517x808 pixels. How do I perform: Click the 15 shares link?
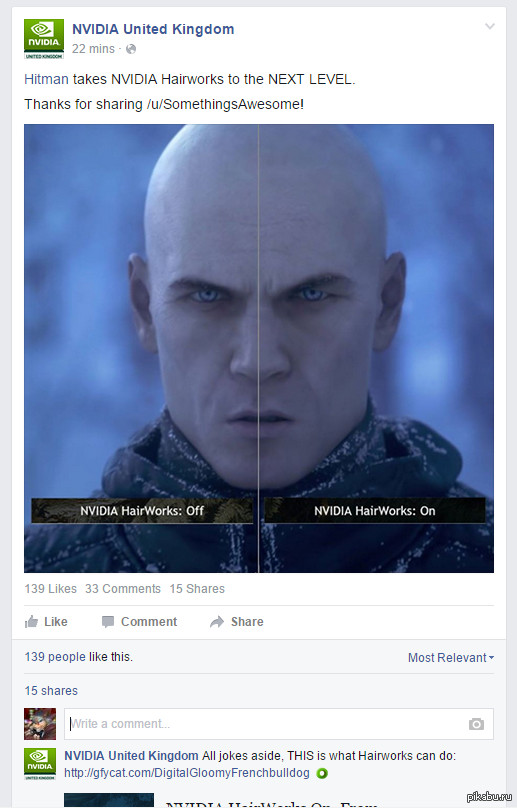(51, 691)
